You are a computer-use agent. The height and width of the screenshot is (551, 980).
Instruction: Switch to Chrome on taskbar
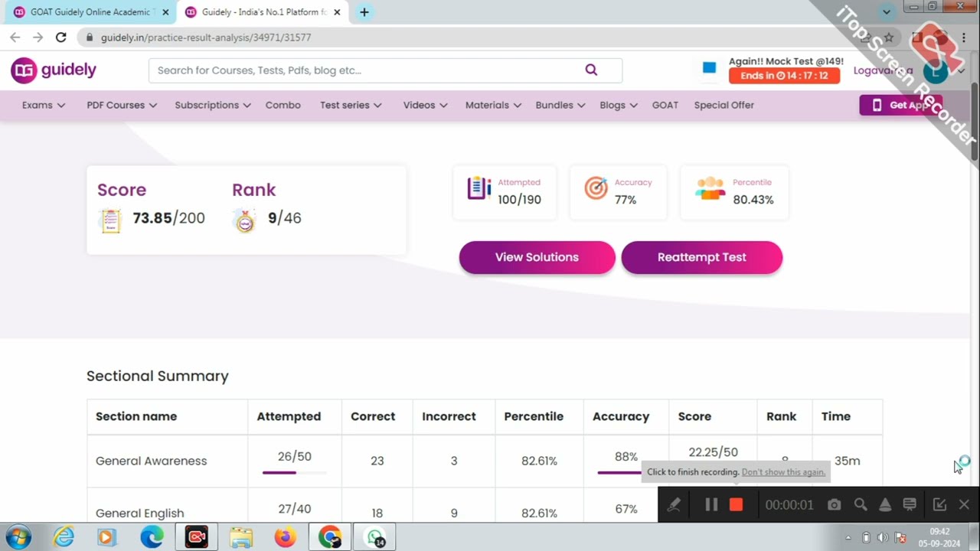330,537
